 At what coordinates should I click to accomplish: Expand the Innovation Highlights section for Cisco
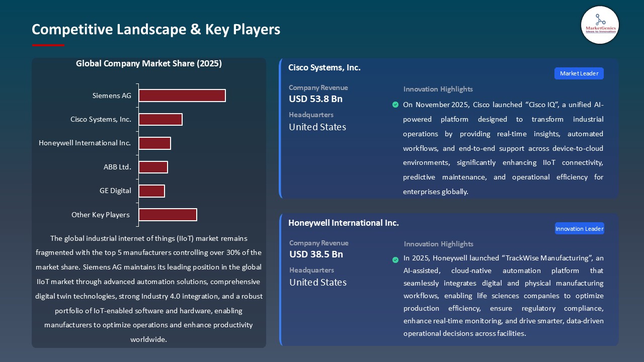[x=438, y=89]
